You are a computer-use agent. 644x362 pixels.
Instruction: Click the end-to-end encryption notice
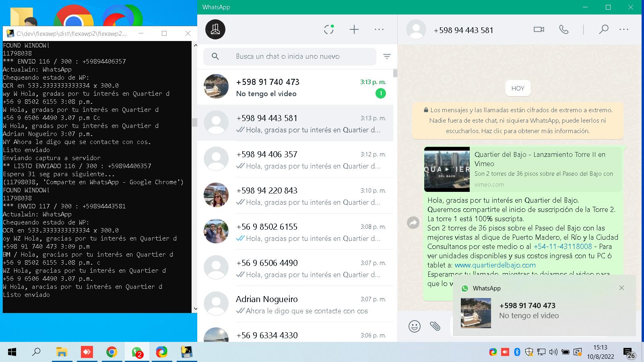(x=518, y=120)
